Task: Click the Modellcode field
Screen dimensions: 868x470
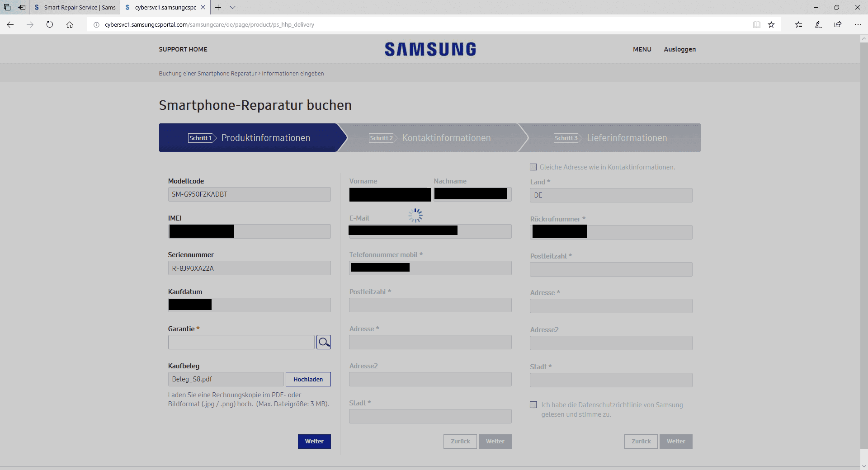Action: [250, 194]
